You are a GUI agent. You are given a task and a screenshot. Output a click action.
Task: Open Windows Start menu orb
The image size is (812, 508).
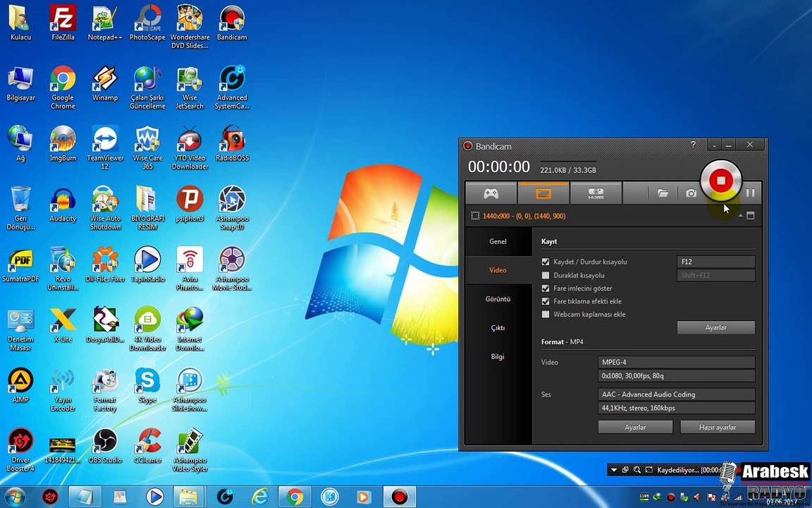coord(15,497)
